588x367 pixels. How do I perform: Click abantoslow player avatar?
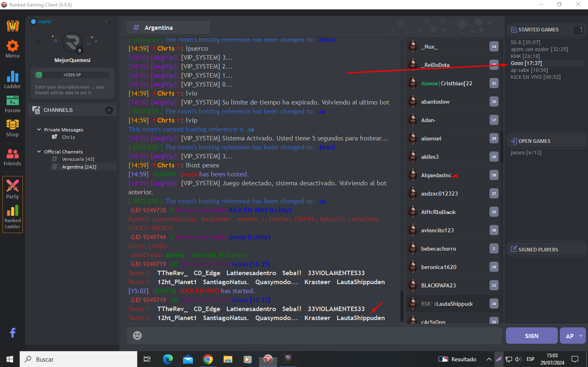(x=413, y=102)
